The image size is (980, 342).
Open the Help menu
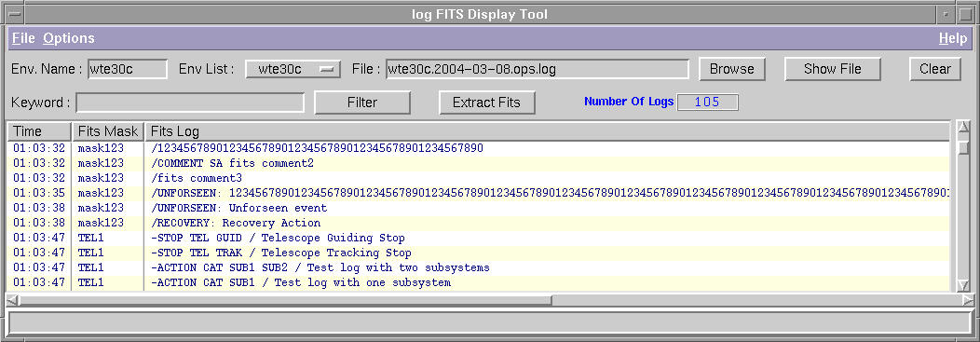[952, 38]
